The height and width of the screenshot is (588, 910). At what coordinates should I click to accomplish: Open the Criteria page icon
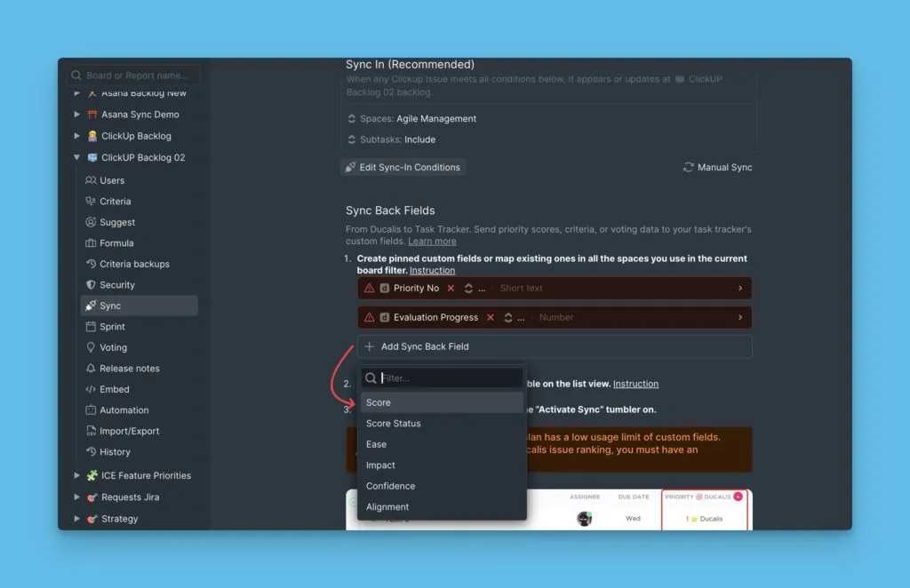point(91,202)
